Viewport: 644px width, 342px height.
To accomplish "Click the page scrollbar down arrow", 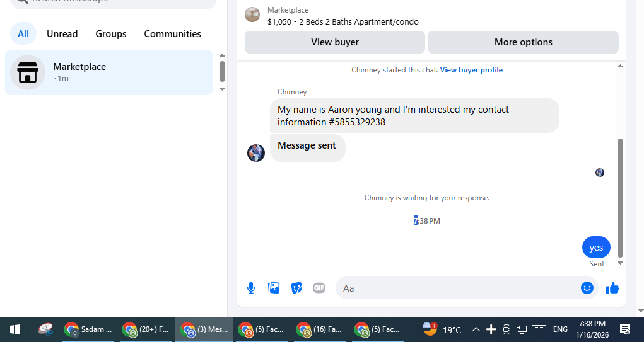I will 640,311.
